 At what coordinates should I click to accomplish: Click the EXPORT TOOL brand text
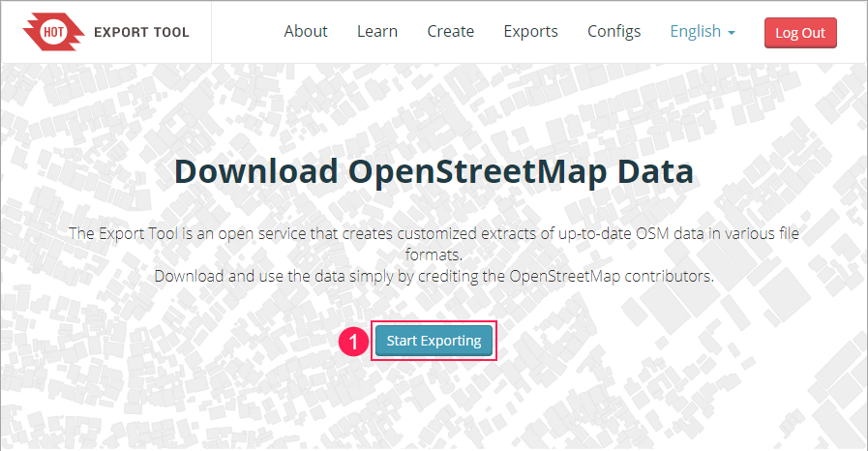pyautogui.click(x=141, y=32)
